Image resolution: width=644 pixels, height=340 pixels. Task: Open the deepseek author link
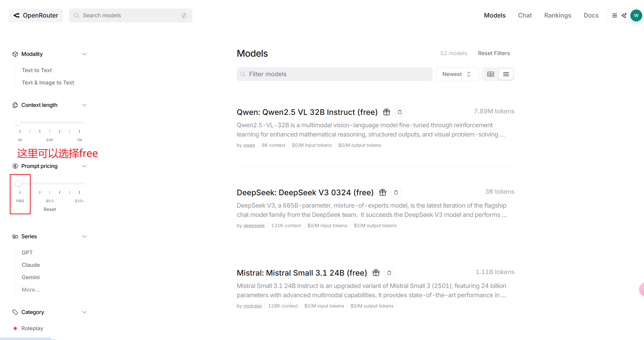click(254, 226)
